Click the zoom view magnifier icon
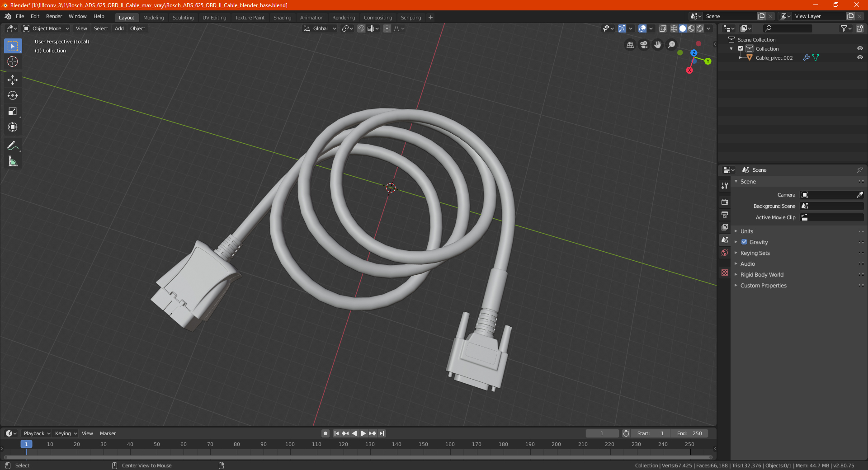This screenshot has width=868, height=470. pos(672,45)
